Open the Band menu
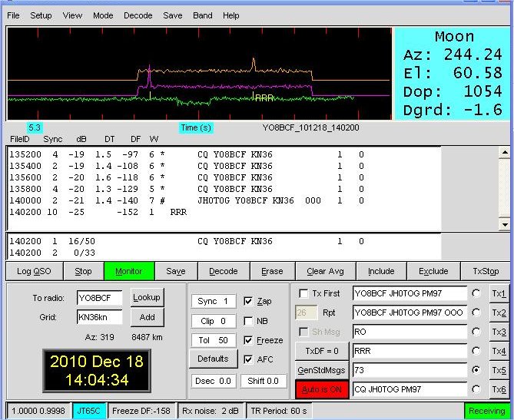 (203, 15)
